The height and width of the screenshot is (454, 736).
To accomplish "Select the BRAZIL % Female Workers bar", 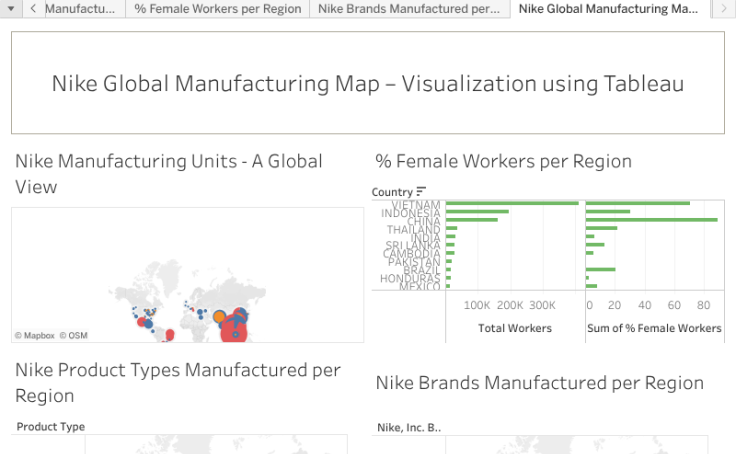I will point(600,269).
